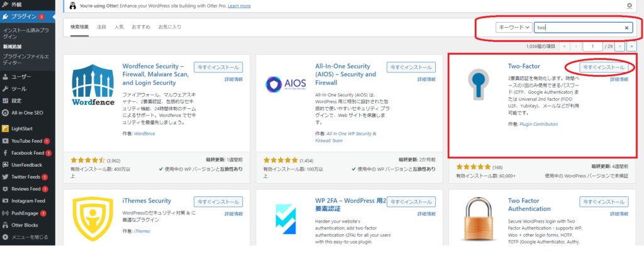Click the Reviews Feed icon
Image resolution: width=644 pixels, height=268 pixels.
[x=5, y=189]
